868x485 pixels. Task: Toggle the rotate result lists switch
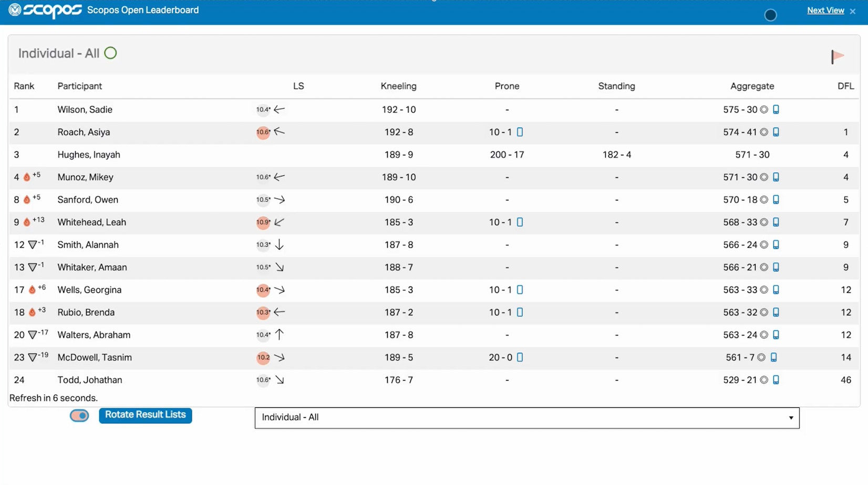(x=79, y=416)
